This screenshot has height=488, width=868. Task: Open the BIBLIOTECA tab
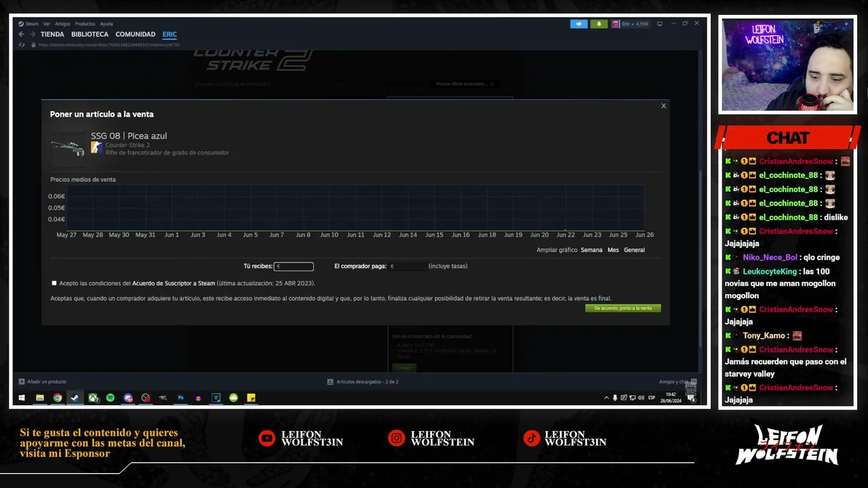click(x=90, y=35)
